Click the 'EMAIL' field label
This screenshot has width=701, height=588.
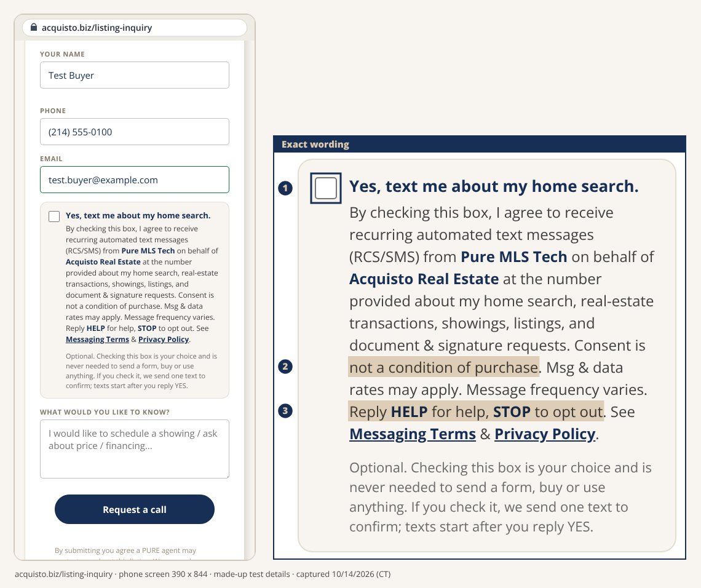pyautogui.click(x=52, y=159)
